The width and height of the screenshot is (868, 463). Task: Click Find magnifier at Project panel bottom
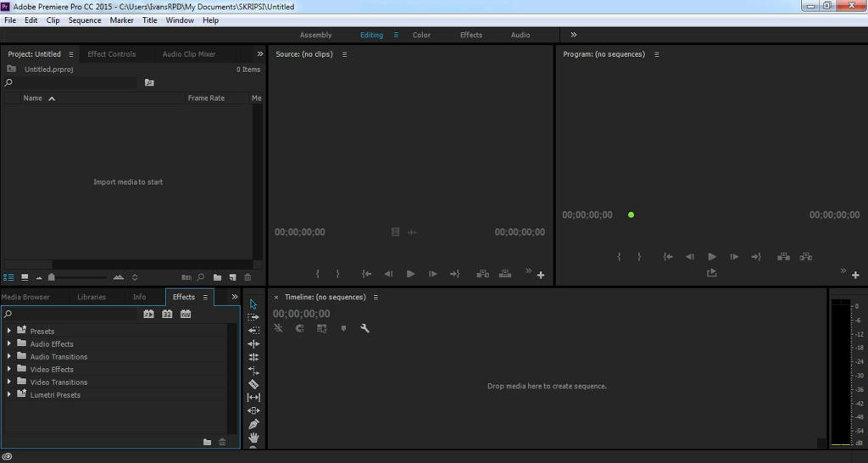click(200, 277)
